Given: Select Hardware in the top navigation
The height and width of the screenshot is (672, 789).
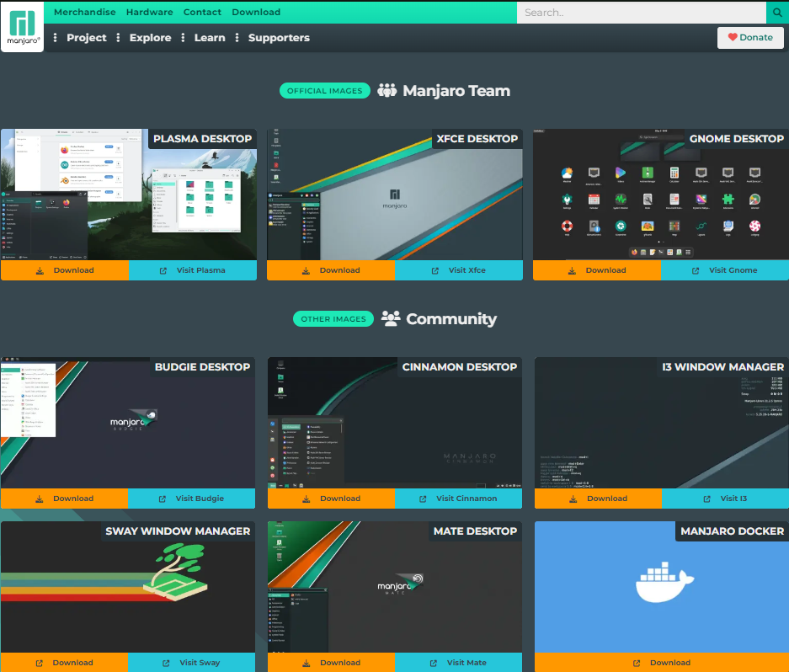Looking at the screenshot, I should click(x=149, y=12).
